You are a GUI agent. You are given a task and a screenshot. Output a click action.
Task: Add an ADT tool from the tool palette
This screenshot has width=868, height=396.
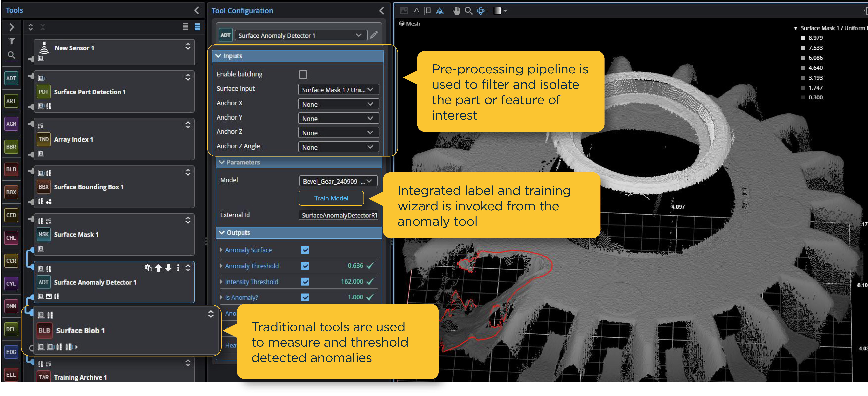click(x=11, y=78)
